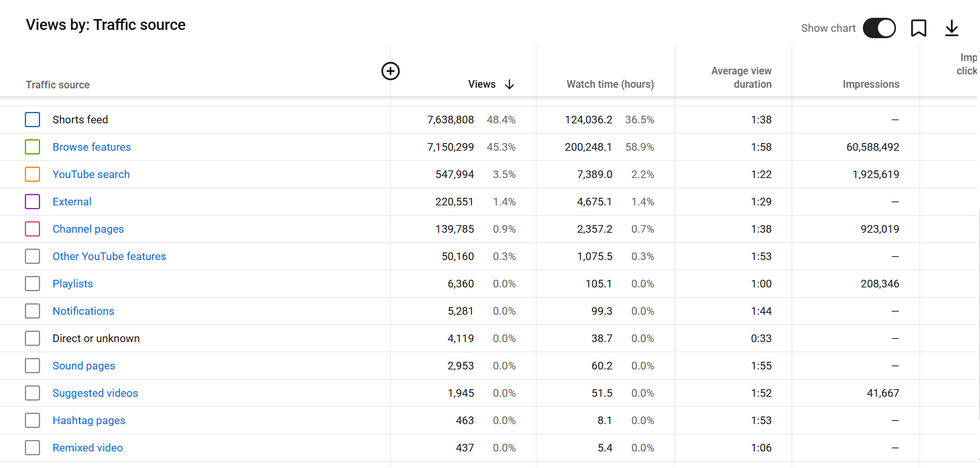The height and width of the screenshot is (468, 980).
Task: Toggle the purple External checkbox
Action: point(32,202)
